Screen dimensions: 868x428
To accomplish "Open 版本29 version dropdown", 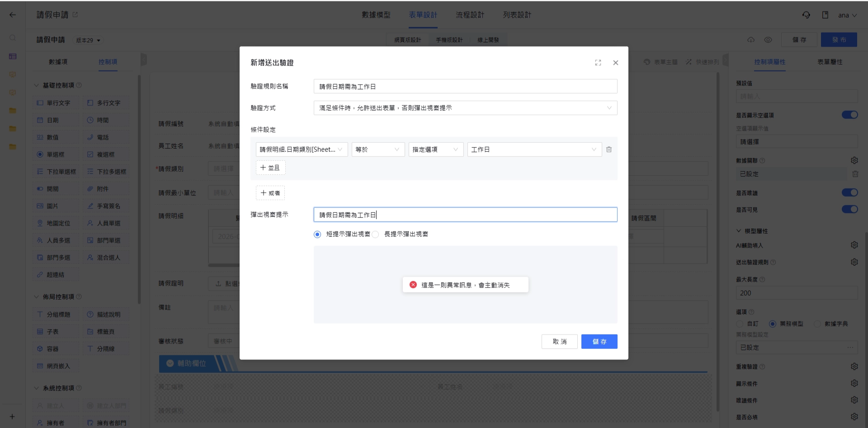I will click(88, 40).
